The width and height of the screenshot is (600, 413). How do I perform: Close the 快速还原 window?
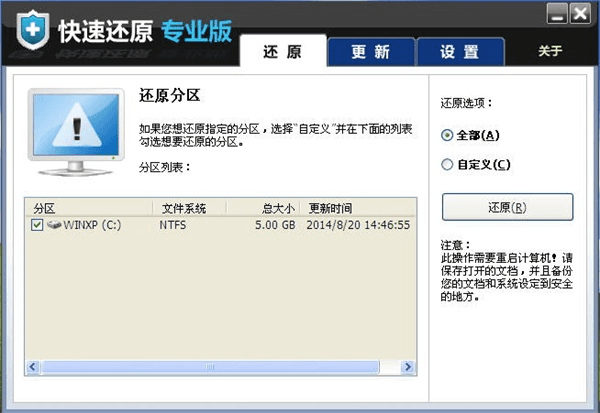tap(580, 14)
